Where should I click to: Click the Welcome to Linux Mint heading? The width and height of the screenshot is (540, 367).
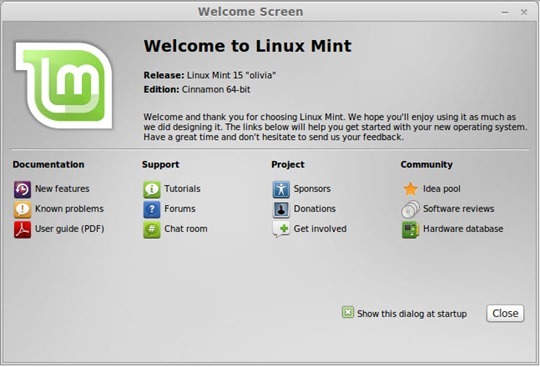[248, 46]
